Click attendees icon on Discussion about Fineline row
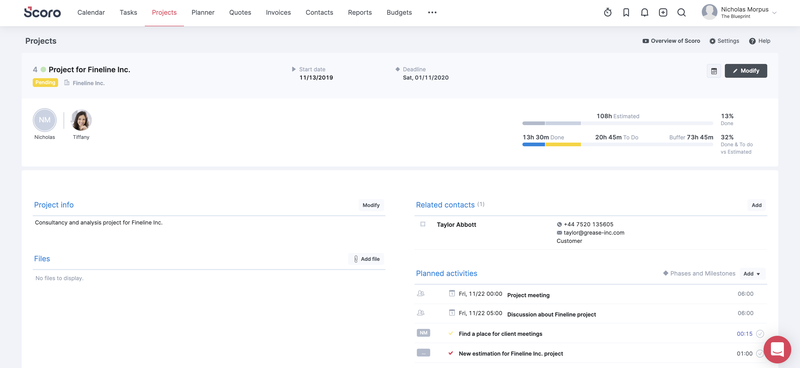The width and height of the screenshot is (800, 368). [x=420, y=313]
